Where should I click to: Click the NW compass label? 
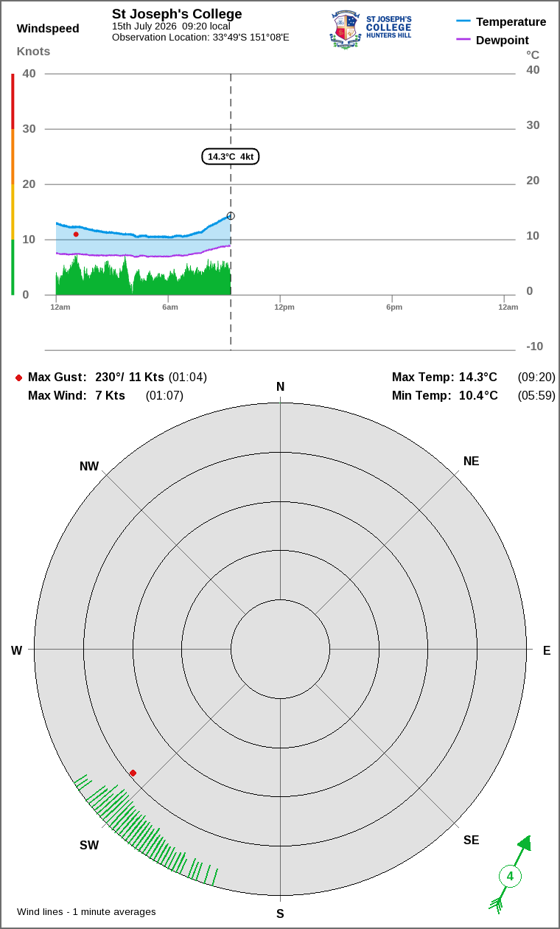(x=89, y=466)
